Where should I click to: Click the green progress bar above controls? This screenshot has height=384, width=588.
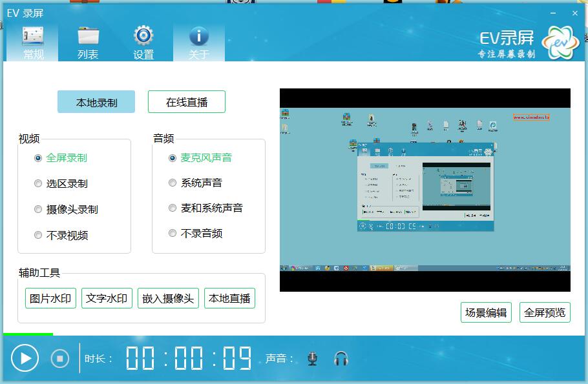tap(28, 334)
